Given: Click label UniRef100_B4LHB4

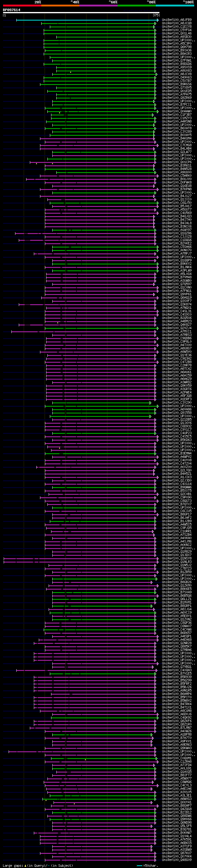Looking at the screenshot, I should [177, 149].
